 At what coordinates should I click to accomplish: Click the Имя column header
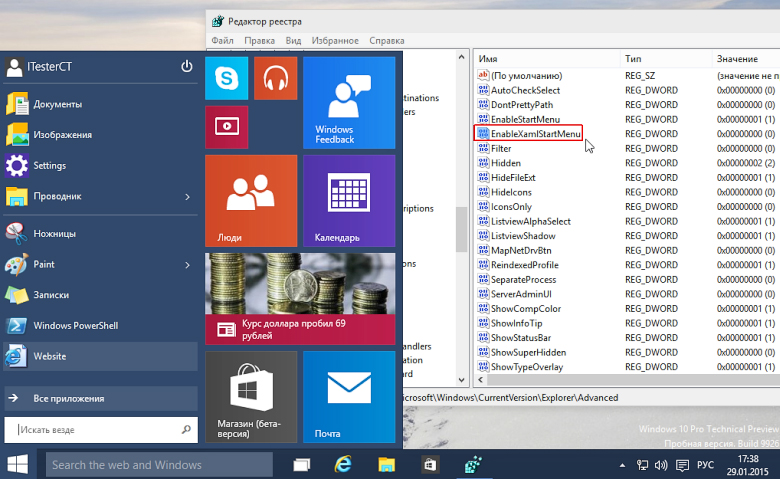point(547,59)
